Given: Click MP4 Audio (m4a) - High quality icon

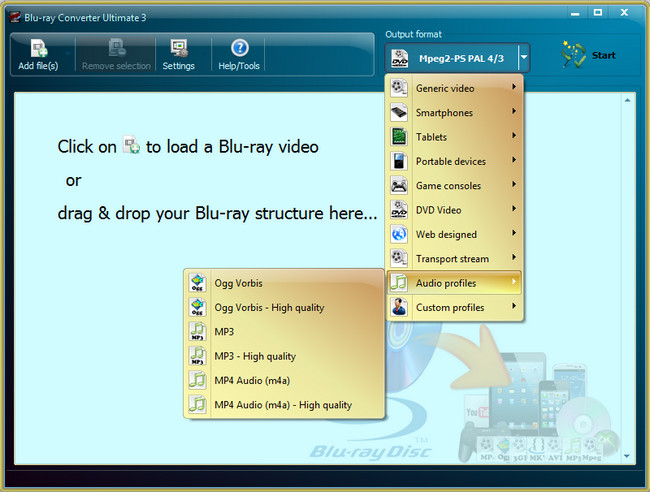Looking at the screenshot, I should point(197,405).
